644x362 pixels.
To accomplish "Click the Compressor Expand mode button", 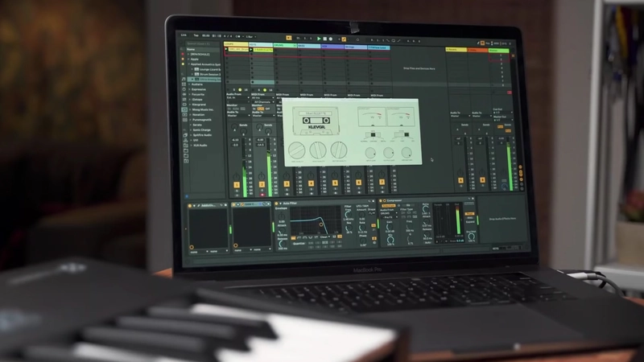I will click(x=470, y=222).
